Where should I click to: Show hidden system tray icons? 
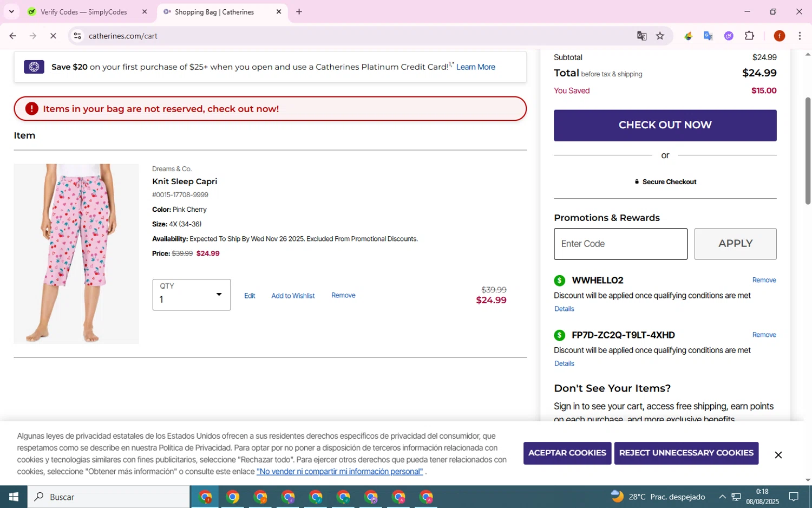[x=722, y=497]
